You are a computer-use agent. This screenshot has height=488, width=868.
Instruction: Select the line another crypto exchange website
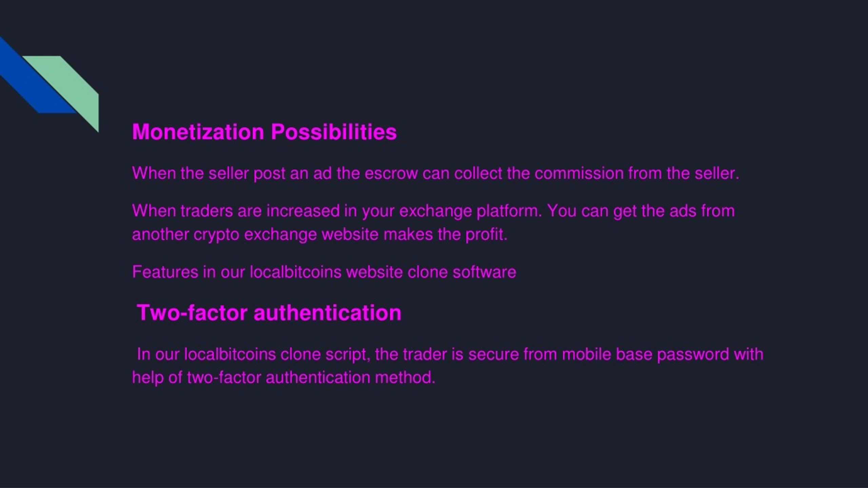click(320, 235)
